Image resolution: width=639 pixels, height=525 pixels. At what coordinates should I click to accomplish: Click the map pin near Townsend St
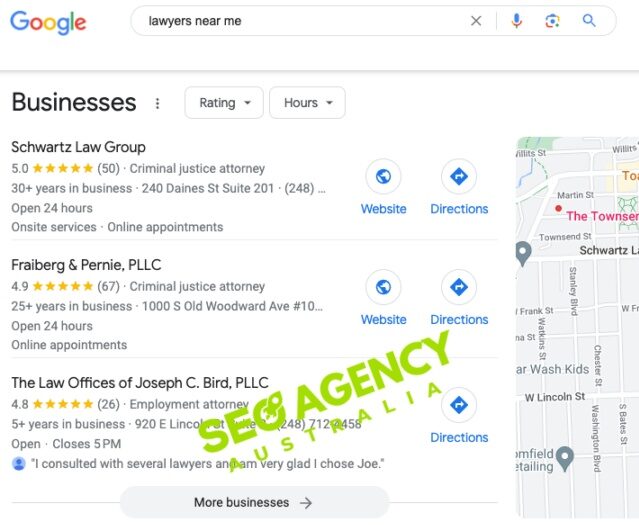(523, 254)
